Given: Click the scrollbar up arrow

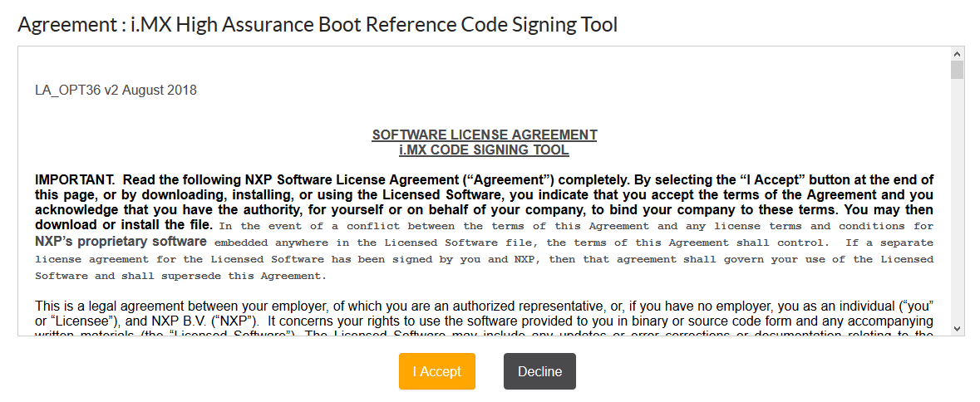Looking at the screenshot, I should point(956,54).
